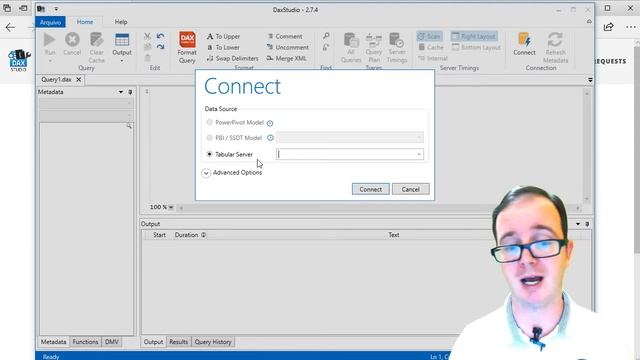Open the Tabular Server dropdown arrow
Image resolution: width=640 pixels, height=360 pixels.
pos(419,154)
